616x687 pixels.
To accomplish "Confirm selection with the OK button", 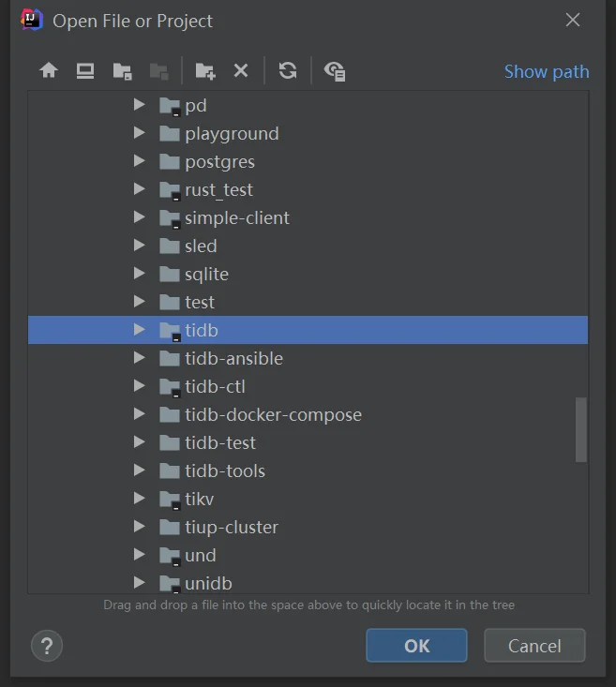I will 416,645.
